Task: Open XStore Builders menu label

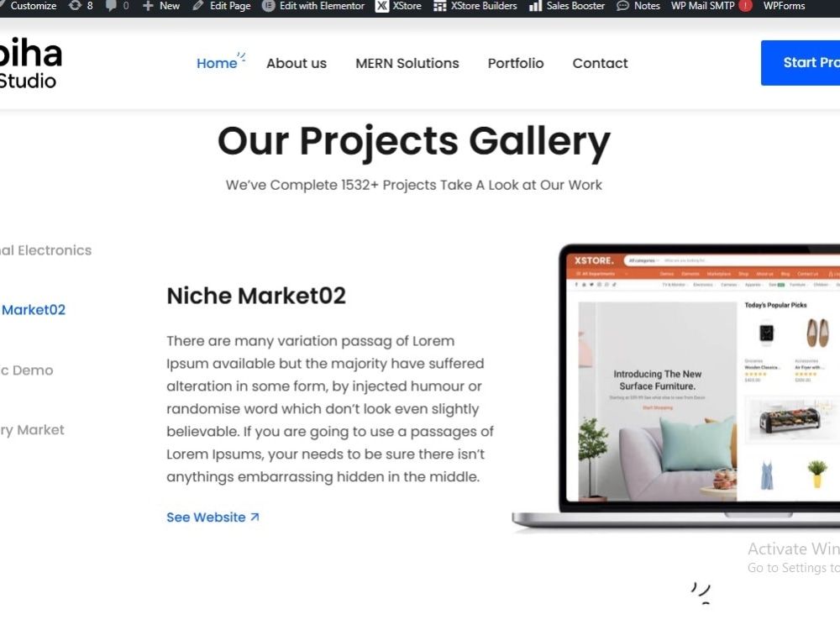Action: pyautogui.click(x=484, y=6)
